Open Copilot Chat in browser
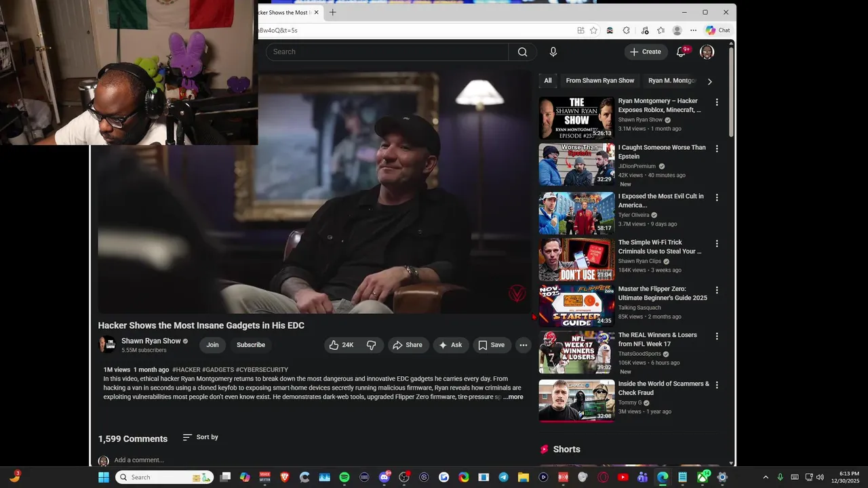 pyautogui.click(x=717, y=30)
